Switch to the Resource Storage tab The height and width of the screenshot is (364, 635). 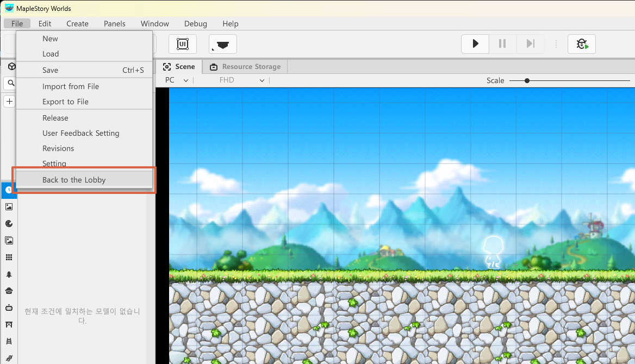pyautogui.click(x=245, y=66)
